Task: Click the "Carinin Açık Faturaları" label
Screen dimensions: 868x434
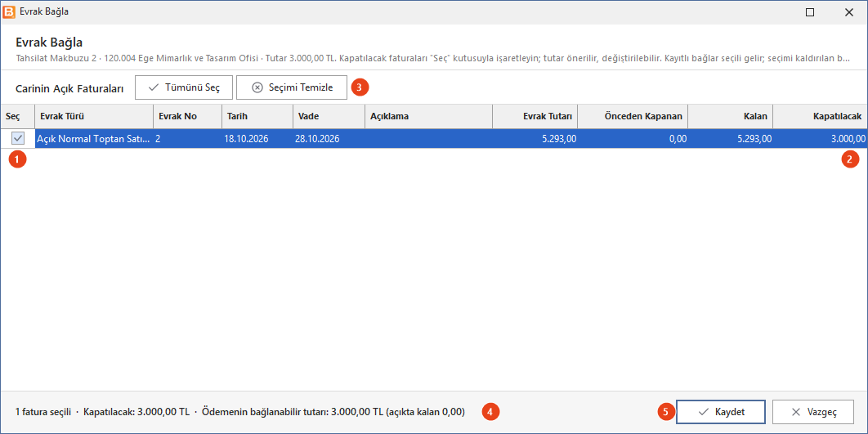Action: 69,88
